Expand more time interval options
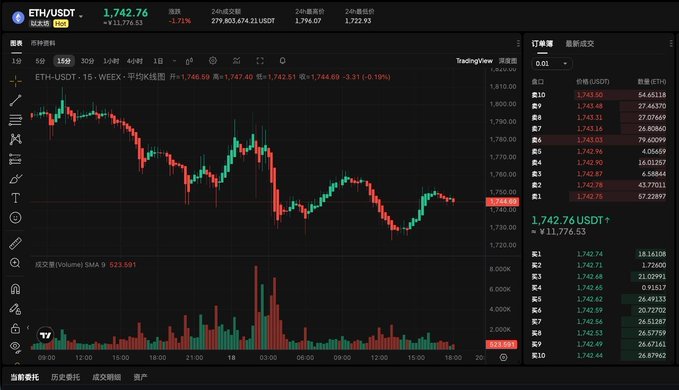Image resolution: width=679 pixels, height=390 pixels. [174, 61]
